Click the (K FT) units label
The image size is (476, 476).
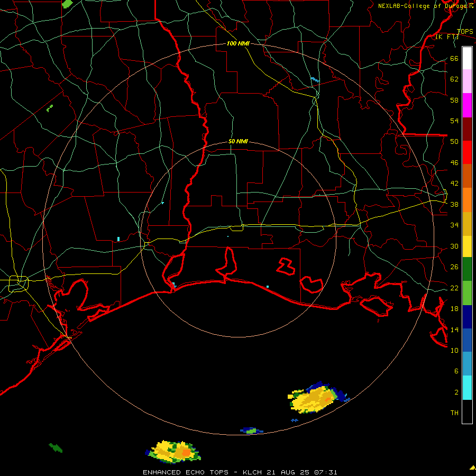[x=447, y=37]
